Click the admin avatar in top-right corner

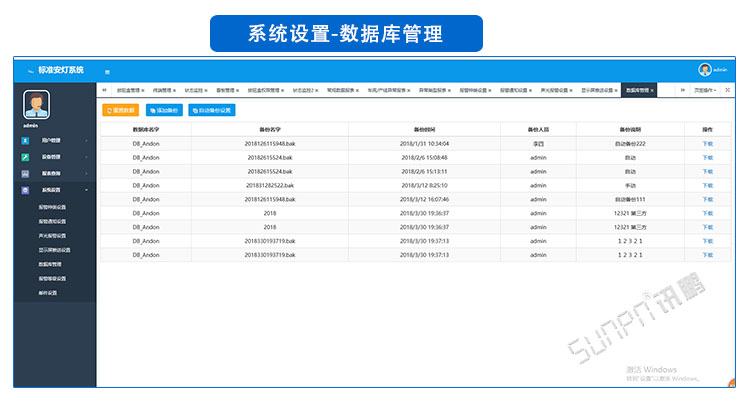pos(704,70)
